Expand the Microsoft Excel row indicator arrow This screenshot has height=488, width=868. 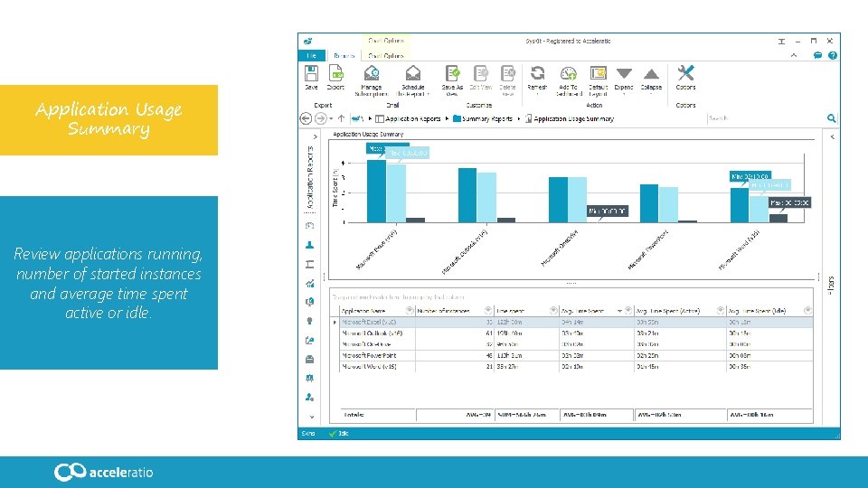(335, 322)
